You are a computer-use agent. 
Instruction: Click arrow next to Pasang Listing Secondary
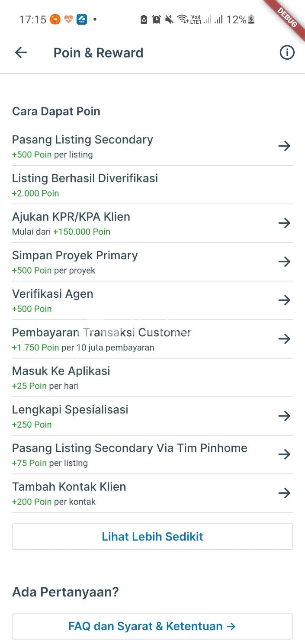284,146
